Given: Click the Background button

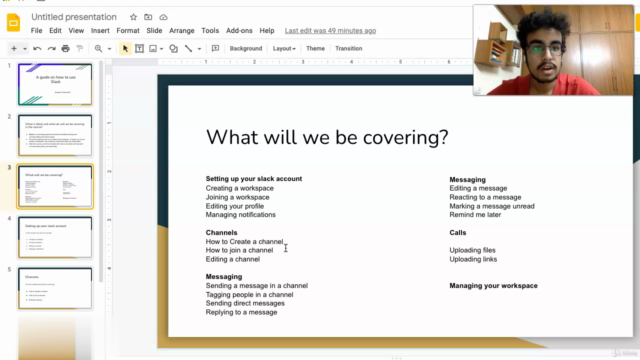Looking at the screenshot, I should tap(246, 49).
